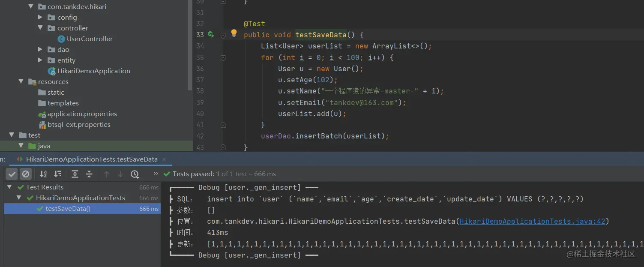Select the static folder
644x267 pixels.
tap(56, 92)
